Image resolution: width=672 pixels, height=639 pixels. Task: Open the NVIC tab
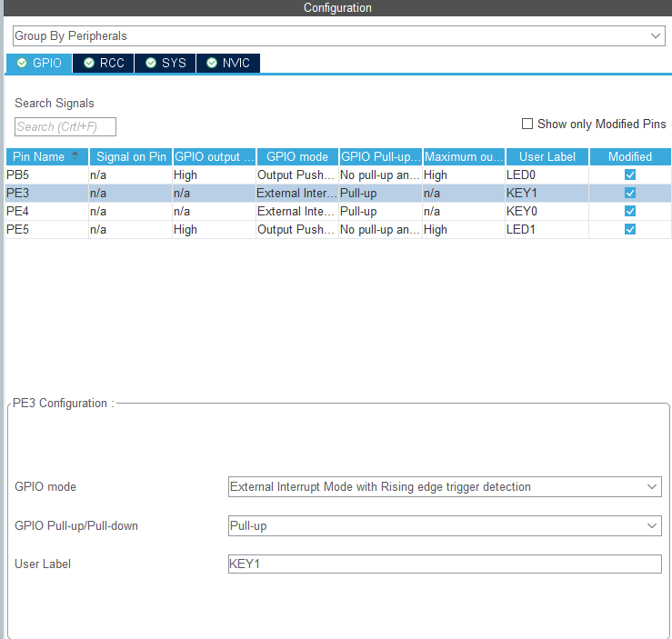click(x=228, y=64)
